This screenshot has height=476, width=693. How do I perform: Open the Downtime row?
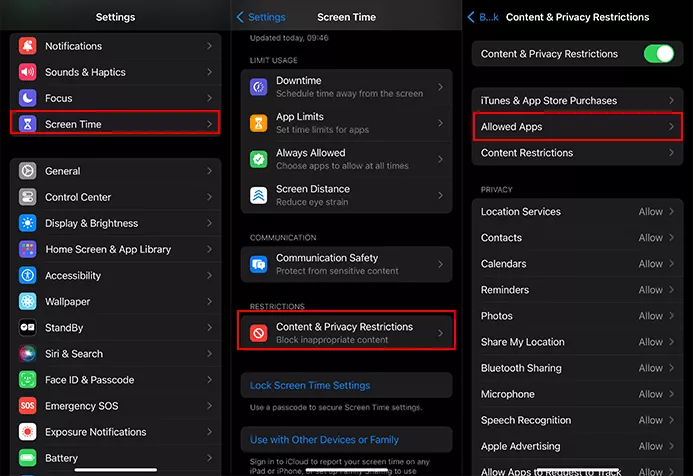pyautogui.click(x=346, y=87)
